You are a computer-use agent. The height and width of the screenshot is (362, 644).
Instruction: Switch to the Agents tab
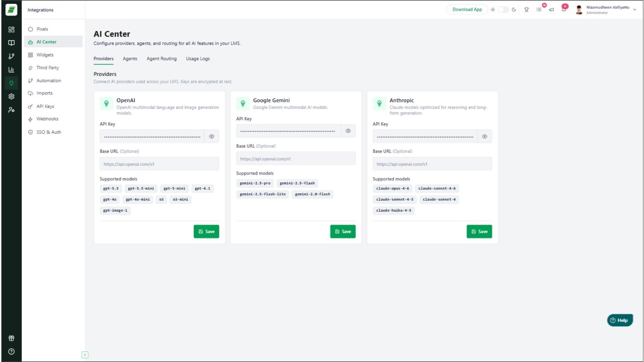(130, 59)
